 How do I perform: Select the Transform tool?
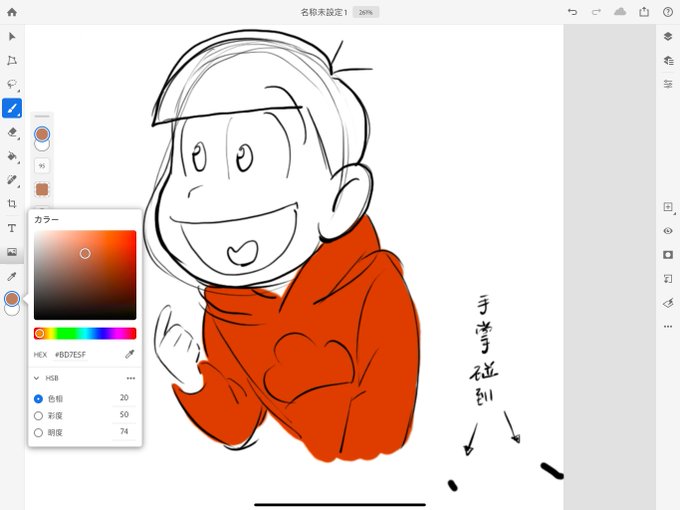coord(12,60)
